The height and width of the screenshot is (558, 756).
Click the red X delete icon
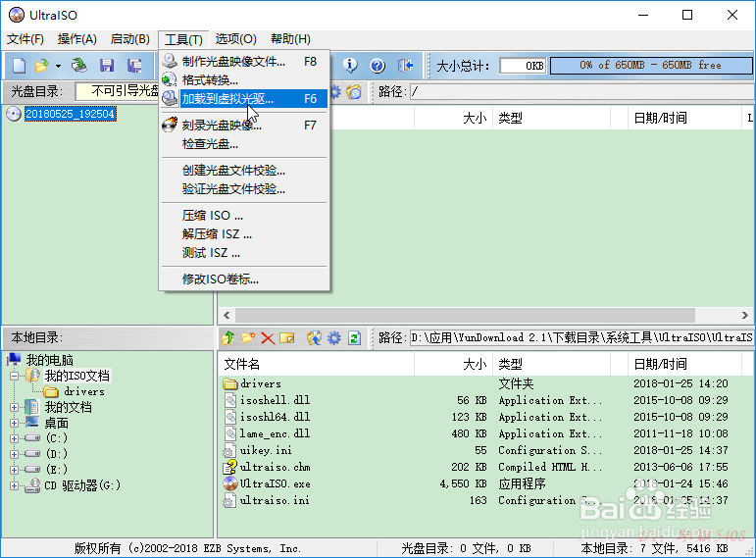(x=268, y=338)
